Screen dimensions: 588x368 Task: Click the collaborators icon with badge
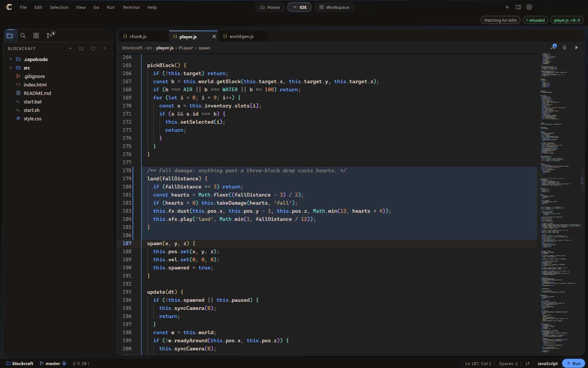click(553, 47)
